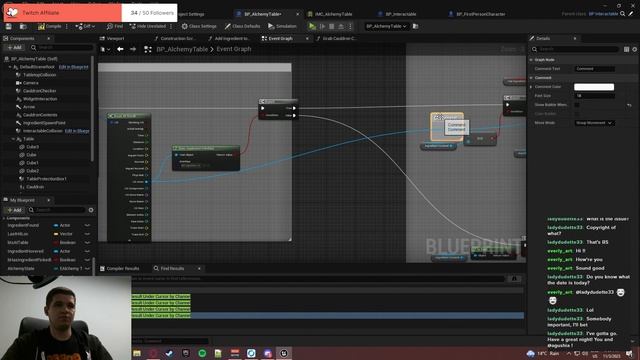Open the Viewport tab
The width and height of the screenshot is (640, 360).
(x=115, y=38)
